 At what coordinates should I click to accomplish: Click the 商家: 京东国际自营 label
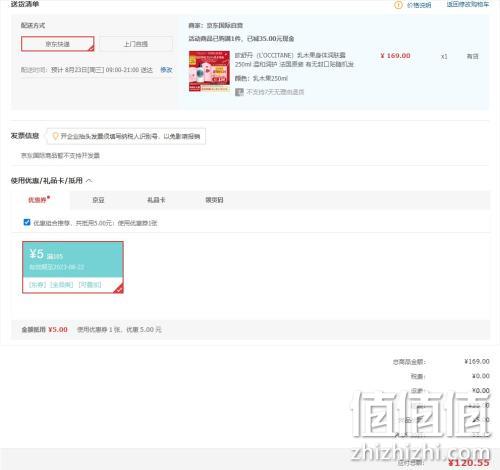(215, 25)
